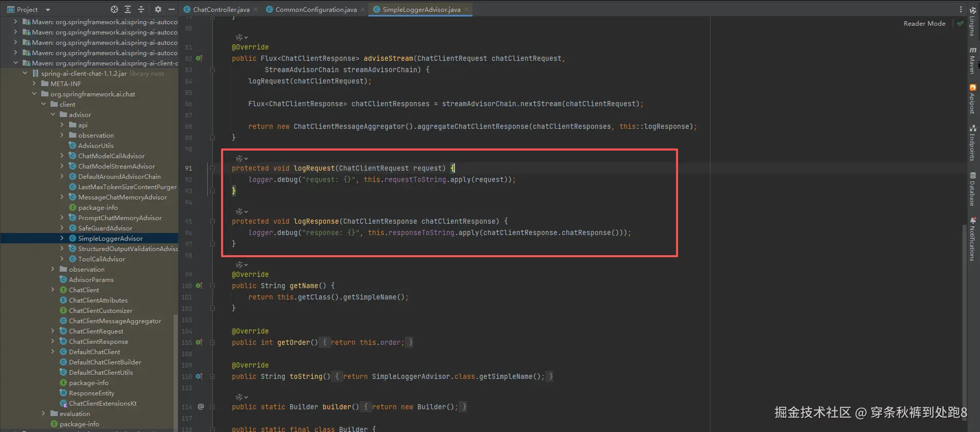
Task: Select ChatModelStreamAdvisor in the tree
Action: click(116, 166)
